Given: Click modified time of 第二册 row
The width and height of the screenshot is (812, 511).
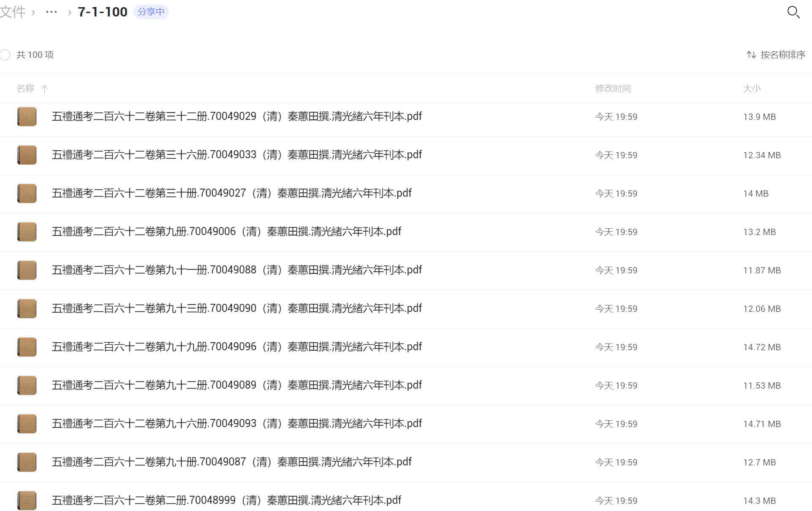Looking at the screenshot, I should tap(616, 501).
